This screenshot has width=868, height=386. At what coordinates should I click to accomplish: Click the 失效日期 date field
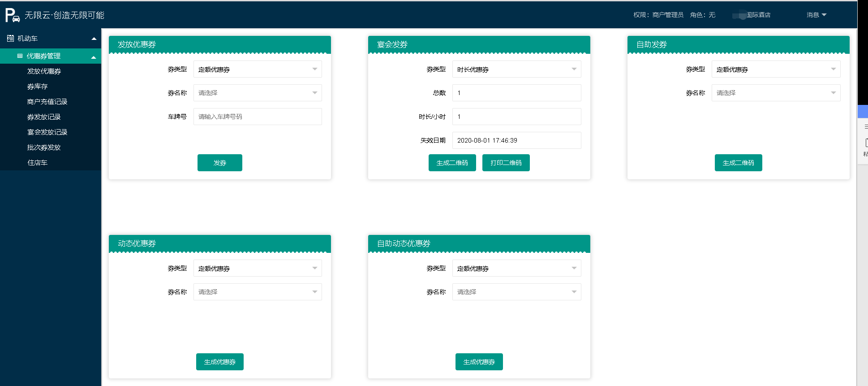coord(516,140)
